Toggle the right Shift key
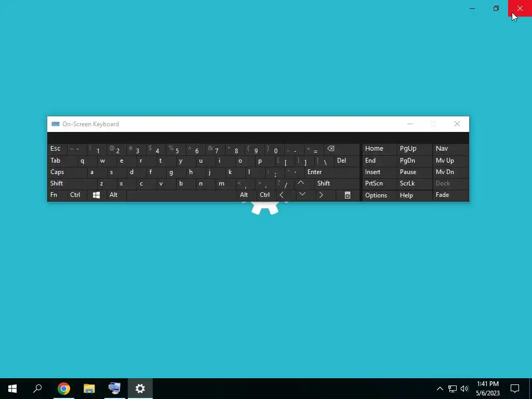This screenshot has width=532, height=399. point(337,183)
